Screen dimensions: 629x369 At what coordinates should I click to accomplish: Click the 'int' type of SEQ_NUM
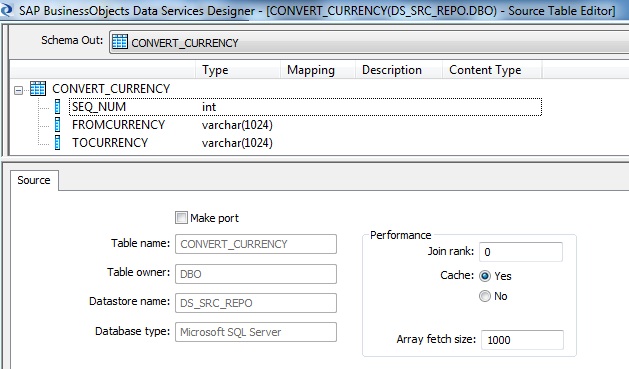pyautogui.click(x=209, y=107)
